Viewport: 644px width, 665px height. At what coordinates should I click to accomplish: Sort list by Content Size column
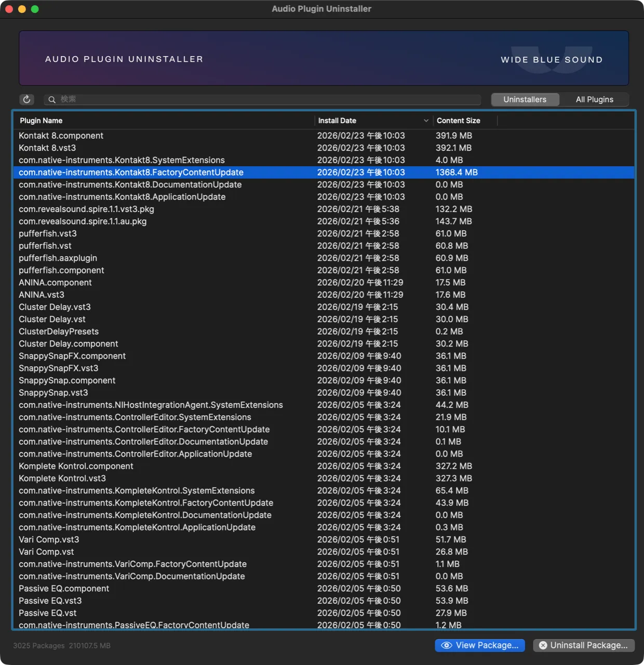[x=458, y=120]
